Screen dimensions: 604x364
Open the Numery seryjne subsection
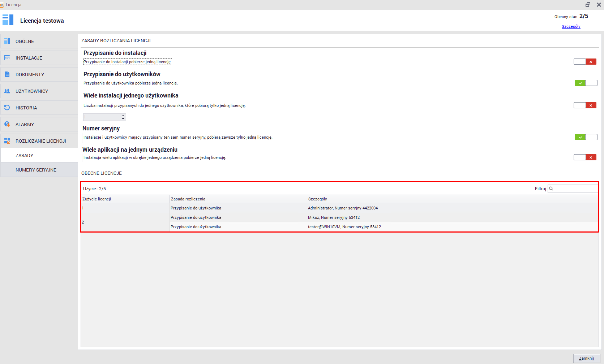coord(36,170)
